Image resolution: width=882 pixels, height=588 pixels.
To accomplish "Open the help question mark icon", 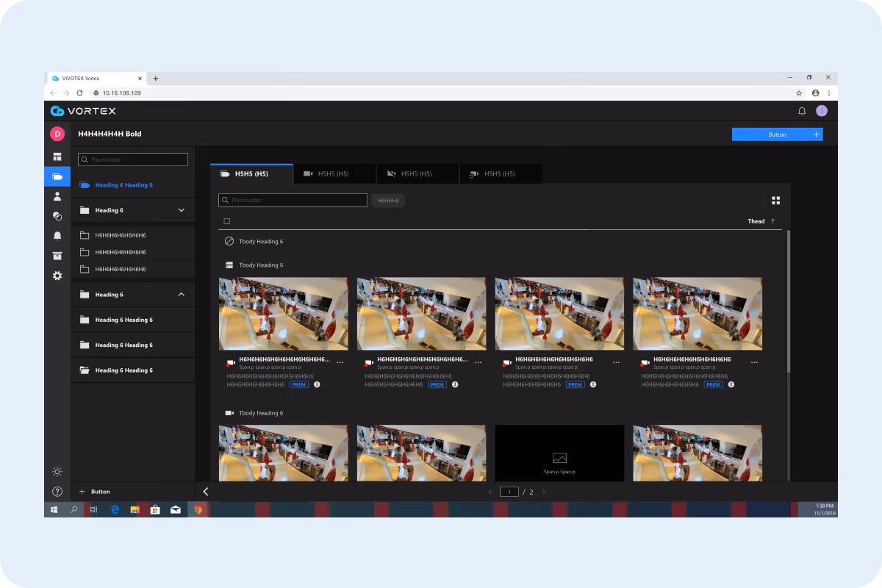I will coord(57,492).
